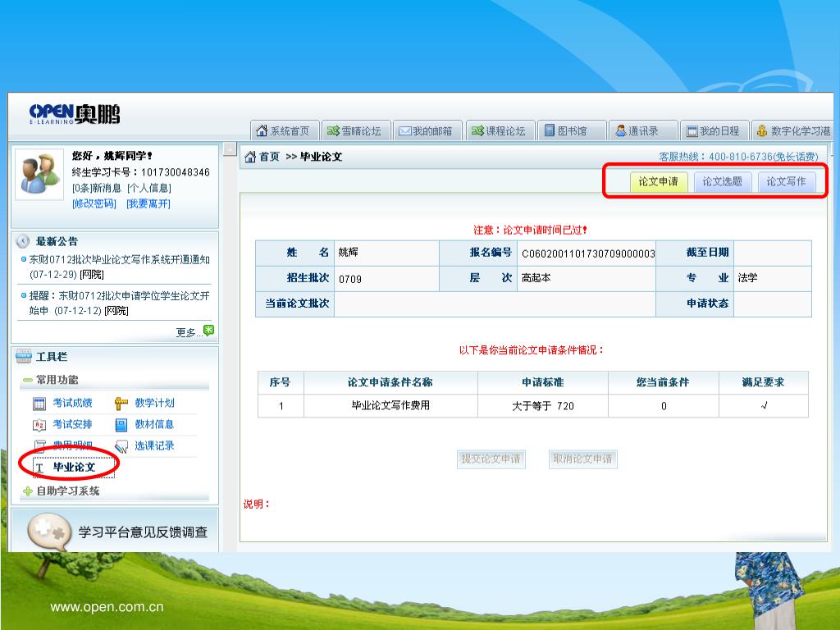Click the www.open.com.cn footer text

pos(107,607)
